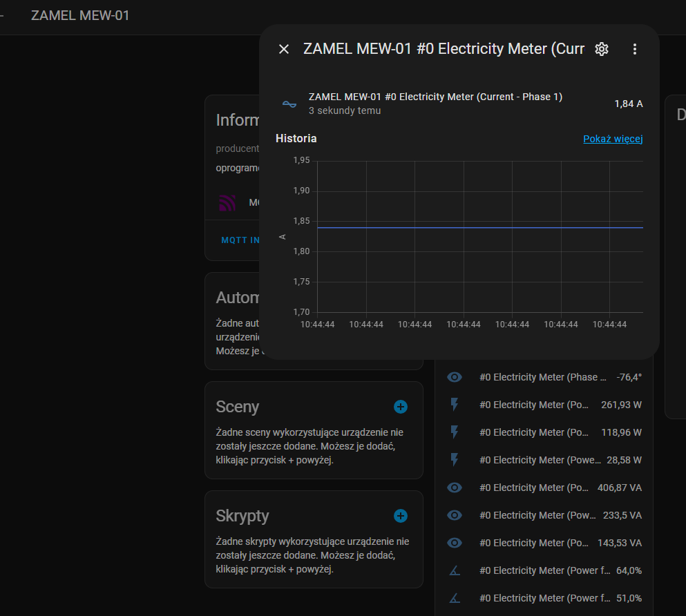Screen dimensions: 686x616
Task: Click the 'Skrypty' card heading
Action: pos(242,517)
